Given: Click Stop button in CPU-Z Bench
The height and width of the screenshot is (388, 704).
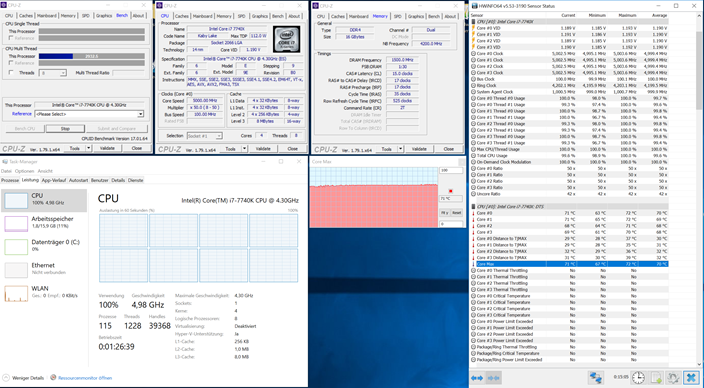Looking at the screenshot, I should (x=65, y=128).
